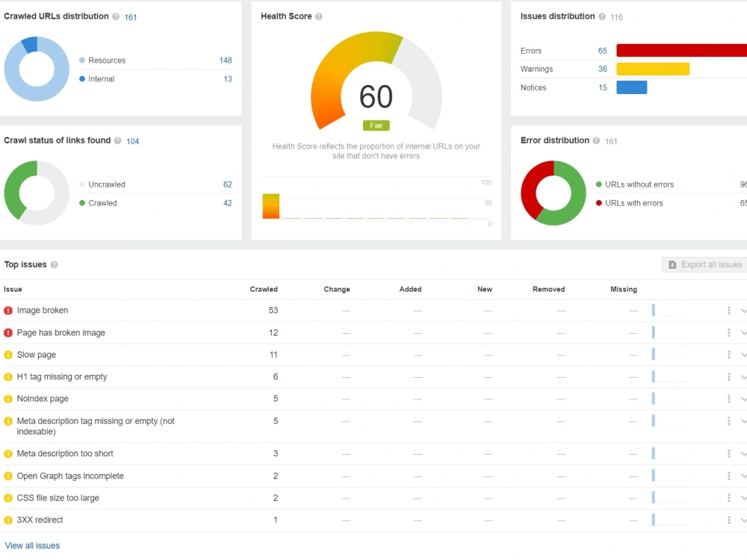Click help icon beside Crawled URLs distribution
Image resolution: width=747 pixels, height=560 pixels.
click(x=116, y=16)
